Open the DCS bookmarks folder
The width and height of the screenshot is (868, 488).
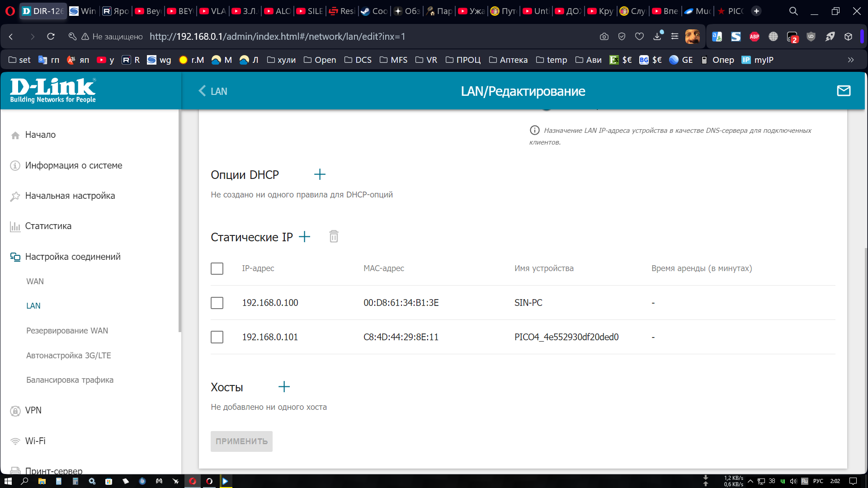[358, 60]
